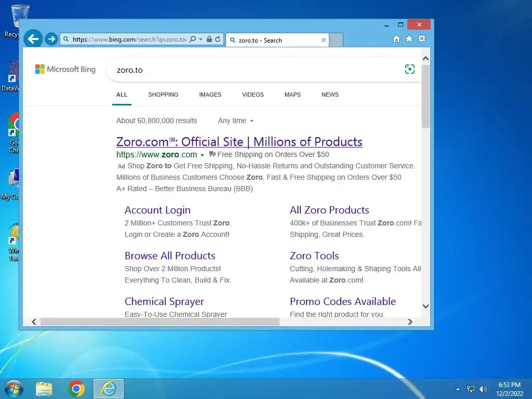Click Free Shipping on Orders Over $50 text
The image size is (532, 399).
tap(273, 154)
